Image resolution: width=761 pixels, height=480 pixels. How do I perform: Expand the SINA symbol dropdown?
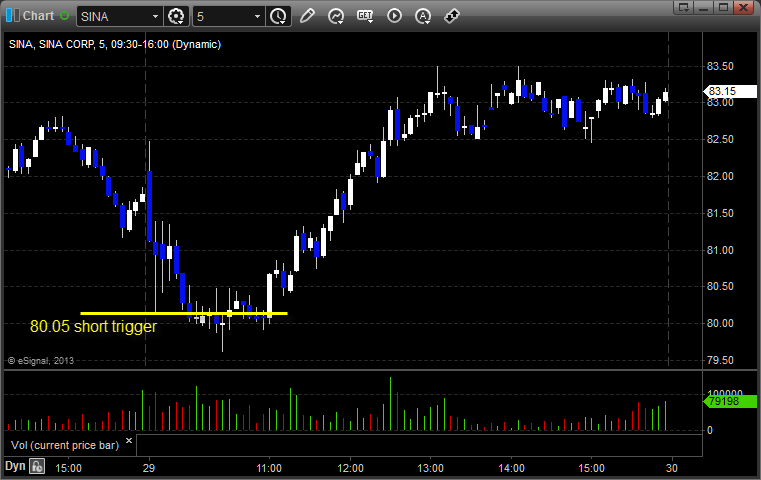[155, 17]
